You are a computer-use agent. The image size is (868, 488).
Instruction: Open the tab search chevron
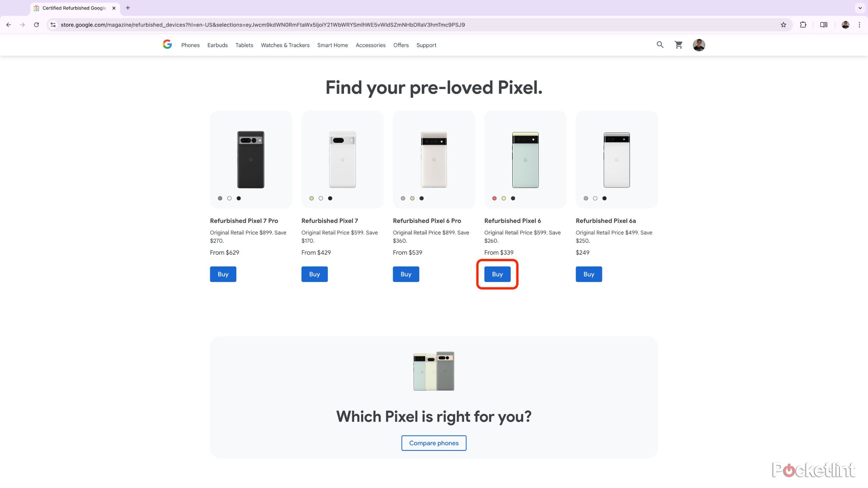click(860, 8)
